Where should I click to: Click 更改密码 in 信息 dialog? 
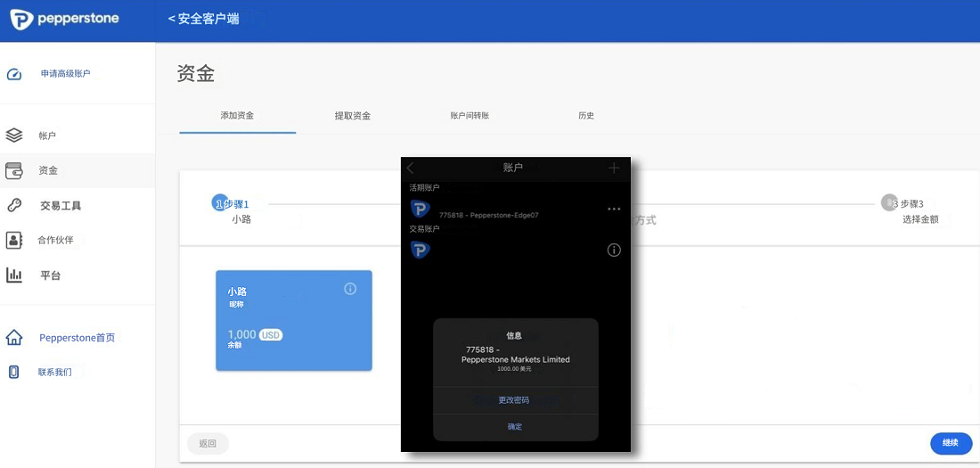coord(516,399)
